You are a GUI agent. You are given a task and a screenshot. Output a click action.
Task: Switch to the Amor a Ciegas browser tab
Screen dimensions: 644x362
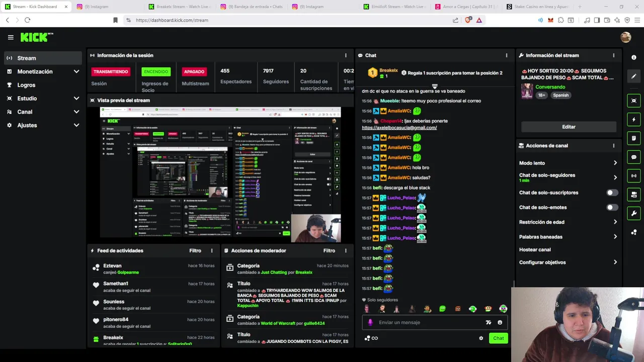pyautogui.click(x=466, y=7)
